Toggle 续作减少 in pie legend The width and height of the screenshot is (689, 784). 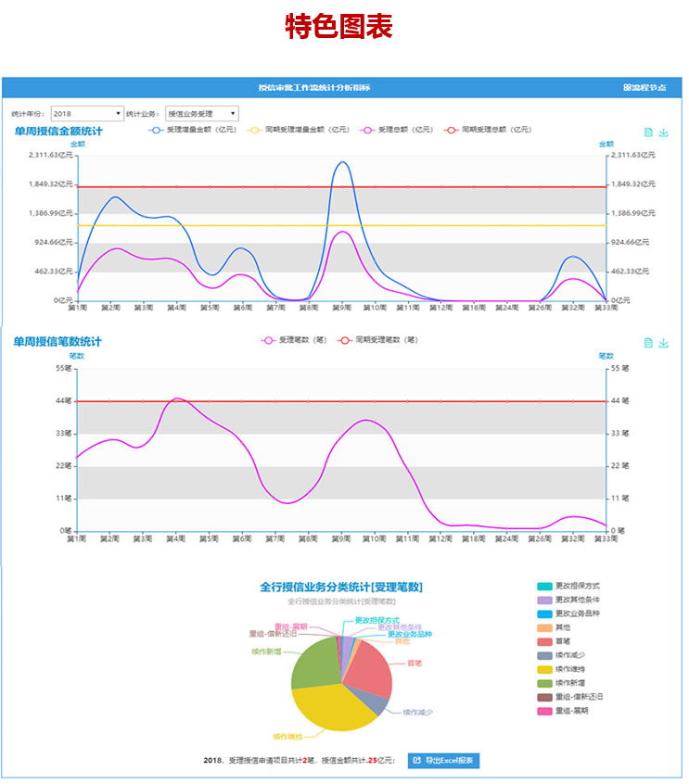click(x=561, y=655)
